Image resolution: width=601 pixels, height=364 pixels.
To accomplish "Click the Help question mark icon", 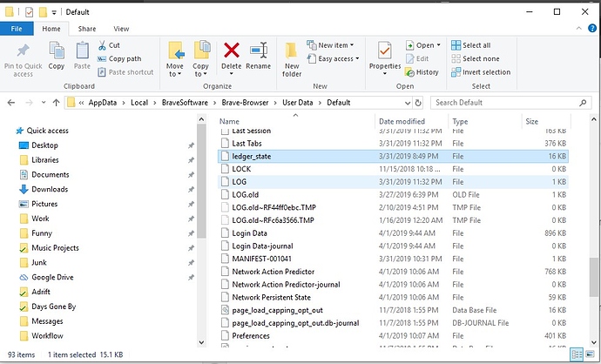I will tap(592, 29).
